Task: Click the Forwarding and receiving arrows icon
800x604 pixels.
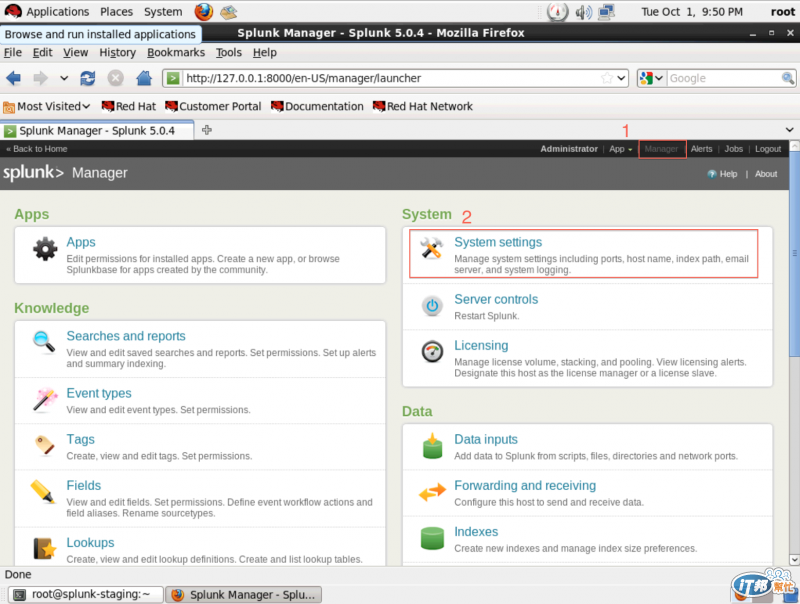Action: (x=432, y=492)
